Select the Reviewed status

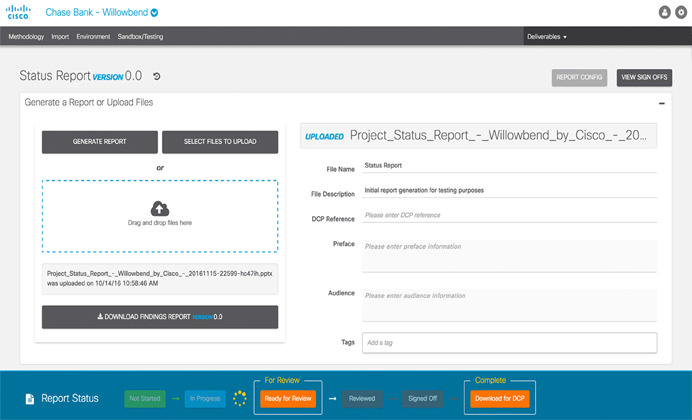click(362, 398)
